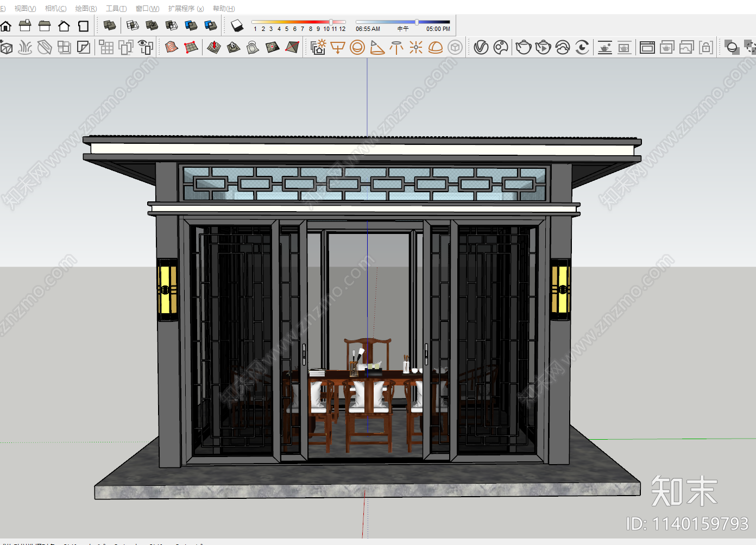Select the Back view square icon
756x545 pixels.
83,26
